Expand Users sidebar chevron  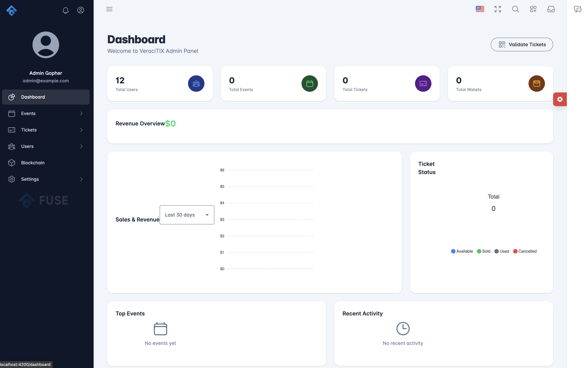click(81, 146)
